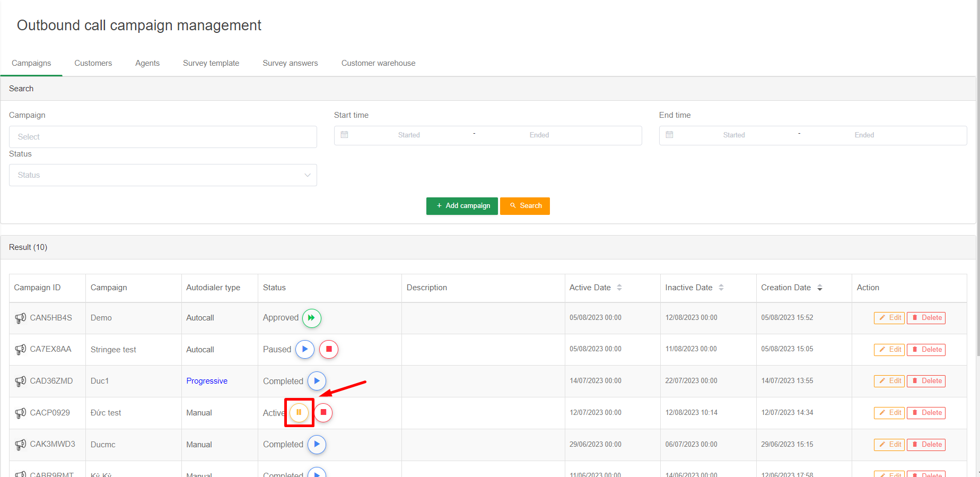The height and width of the screenshot is (477, 980).
Task: Delete the Demo campaign row
Action: pyautogui.click(x=926, y=318)
